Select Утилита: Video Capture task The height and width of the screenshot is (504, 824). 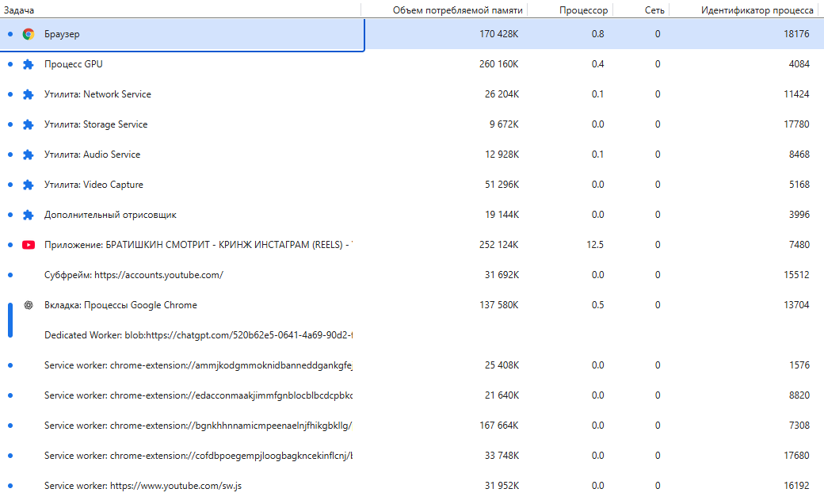pyautogui.click(x=412, y=185)
